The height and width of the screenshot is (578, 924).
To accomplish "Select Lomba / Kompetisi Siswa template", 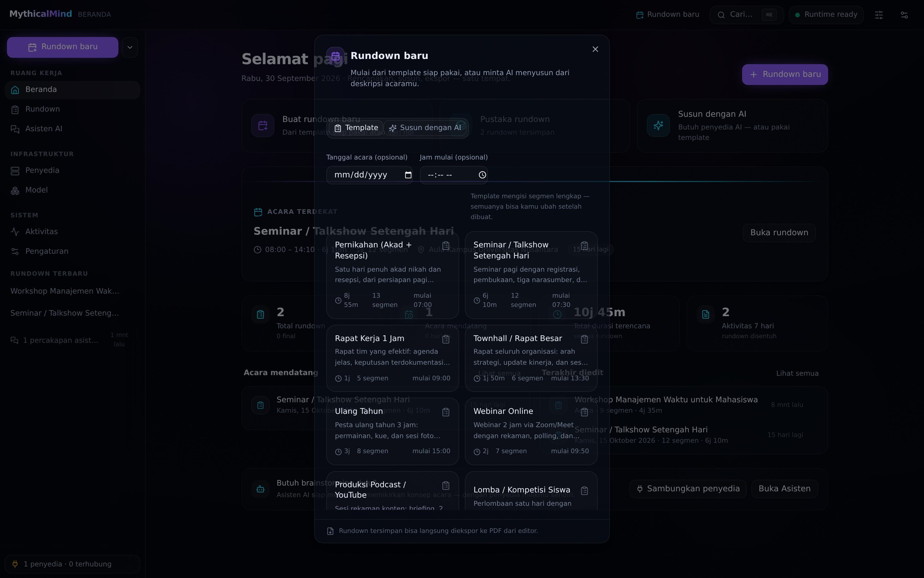I will tap(531, 491).
